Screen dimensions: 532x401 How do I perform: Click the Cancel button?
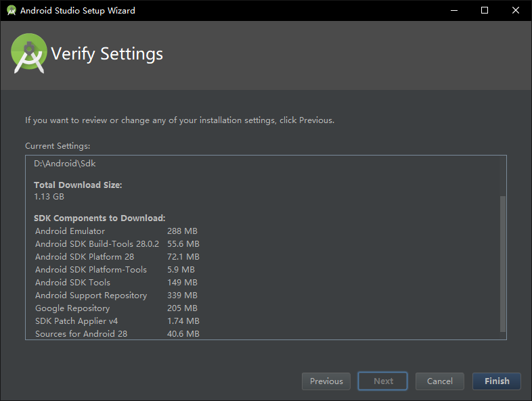point(439,381)
